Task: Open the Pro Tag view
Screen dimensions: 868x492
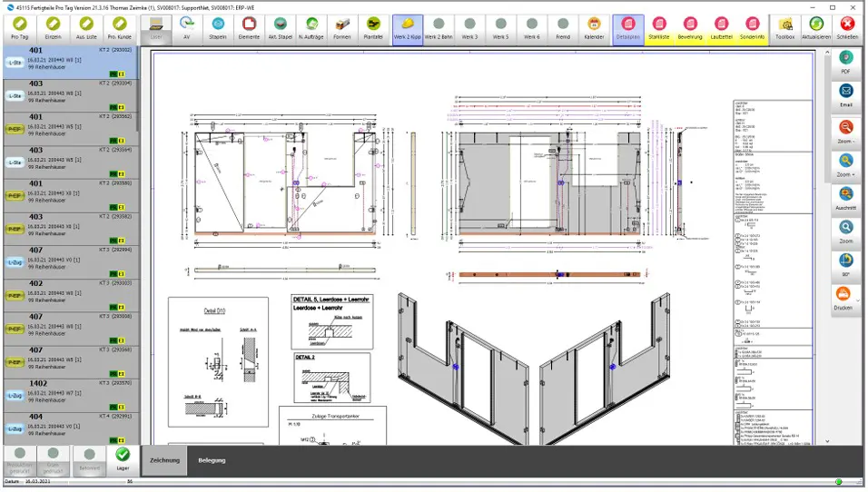Action: (x=20, y=28)
